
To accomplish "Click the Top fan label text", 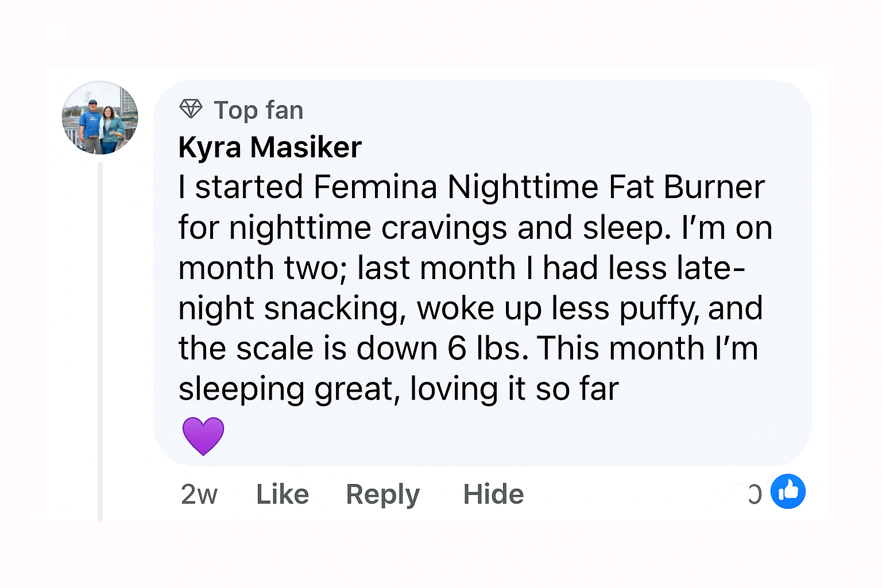I will coord(258,110).
